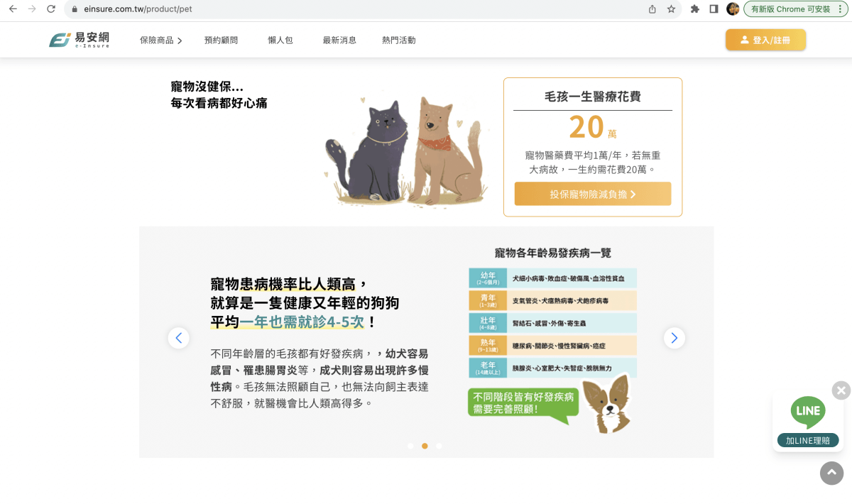Click the LINE messenger icon
Image resolution: width=852 pixels, height=504 pixels.
tap(809, 412)
